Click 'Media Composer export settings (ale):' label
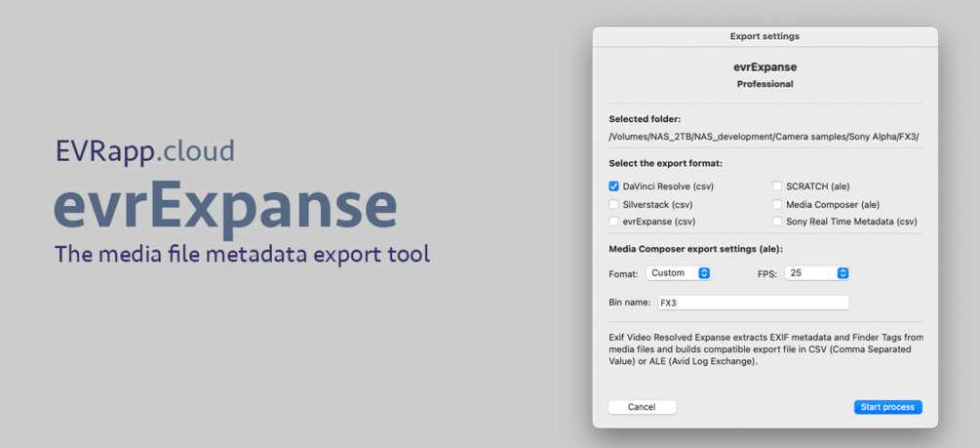This screenshot has width=980, height=448. click(695, 249)
